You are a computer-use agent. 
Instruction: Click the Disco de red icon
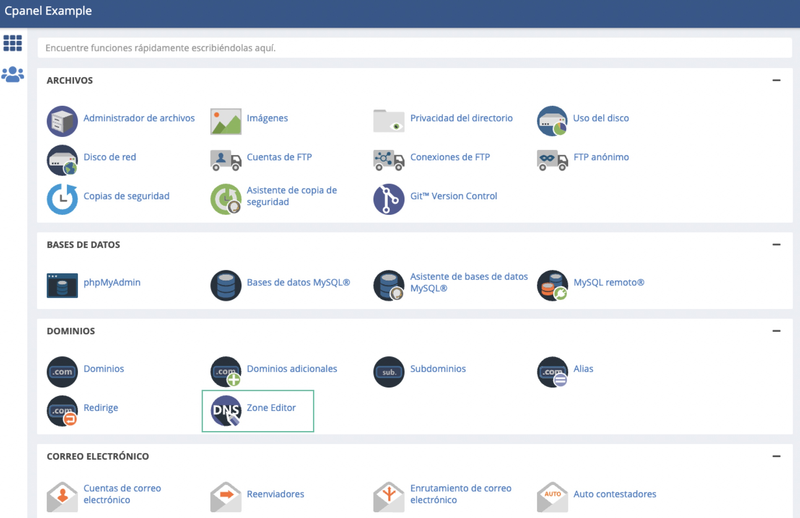(62, 160)
